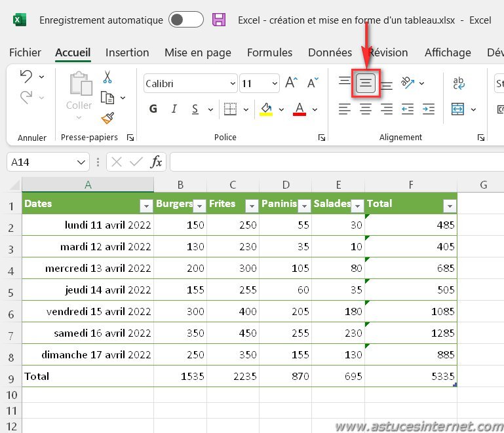Viewport: 504px width, 433px height.
Task: Click the redo arrow icon
Action: click(26, 97)
